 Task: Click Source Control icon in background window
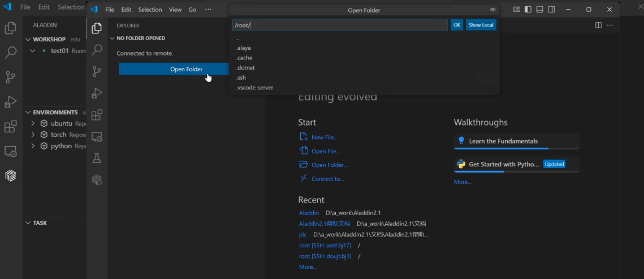10,77
